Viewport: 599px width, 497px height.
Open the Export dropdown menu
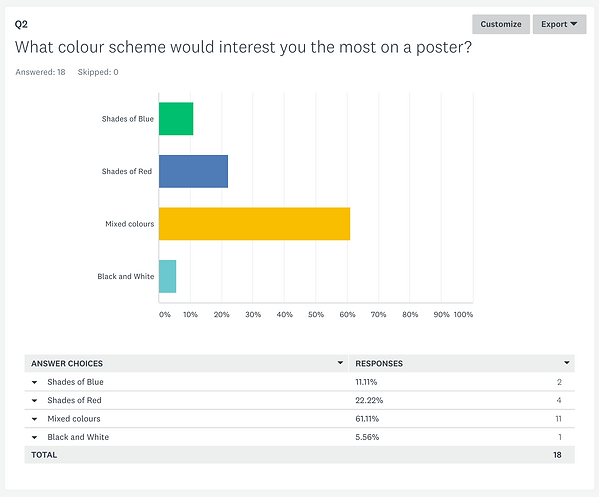(x=559, y=24)
